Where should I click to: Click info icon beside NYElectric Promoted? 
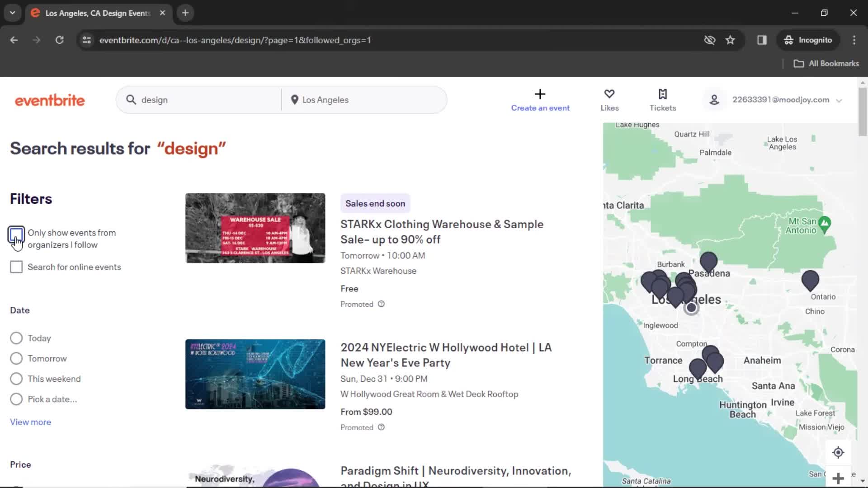click(x=381, y=427)
